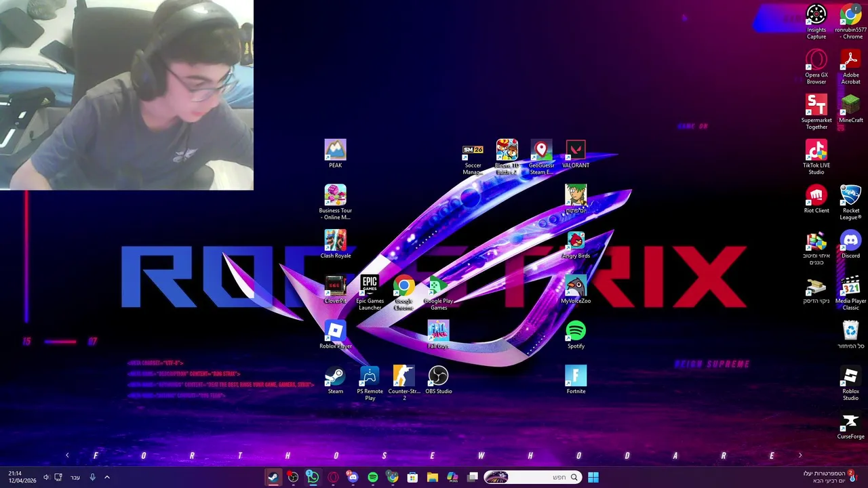Launch Supermarket Together from desktop
The height and width of the screenshot is (488, 868).
click(816, 112)
